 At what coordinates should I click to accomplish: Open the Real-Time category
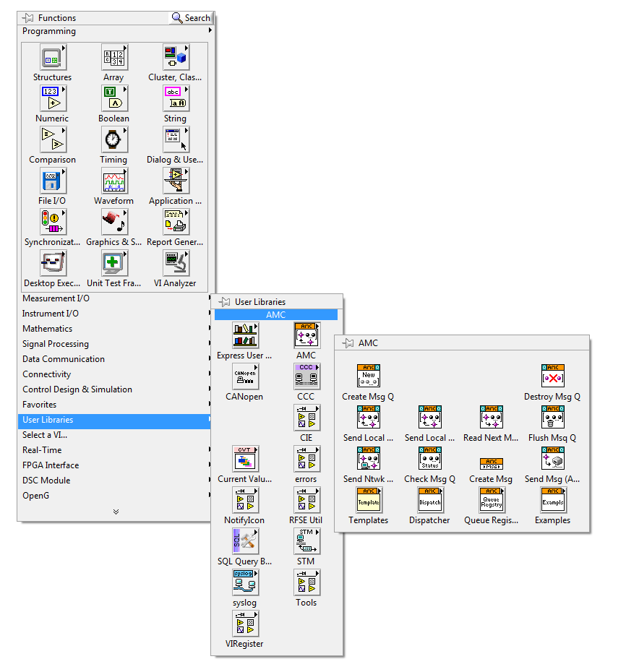pos(116,450)
